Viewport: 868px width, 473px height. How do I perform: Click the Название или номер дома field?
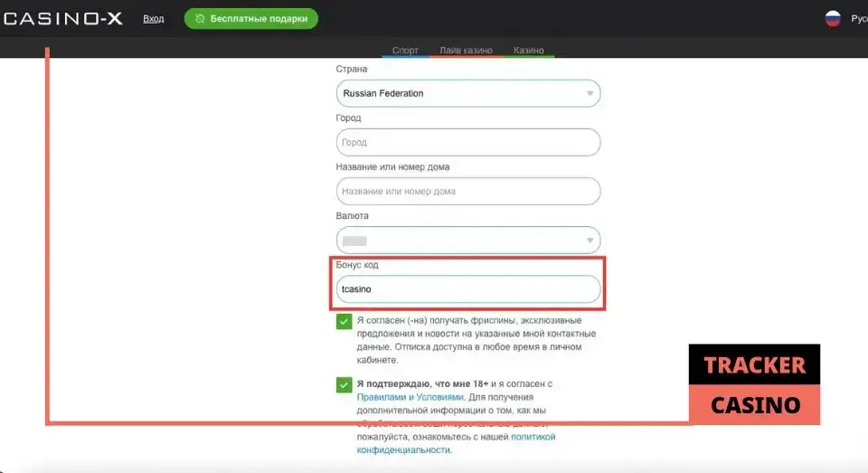(467, 191)
